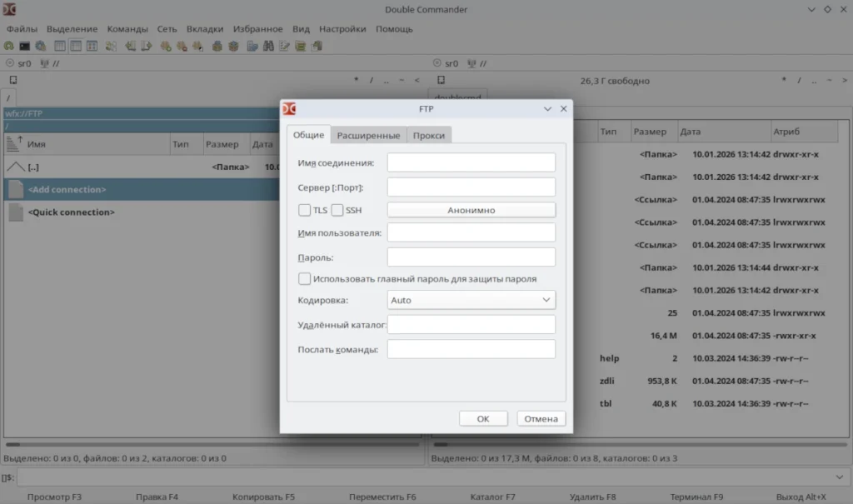Open options via the gear toolbar icon
This screenshot has height=504, width=853.
[x=41, y=47]
